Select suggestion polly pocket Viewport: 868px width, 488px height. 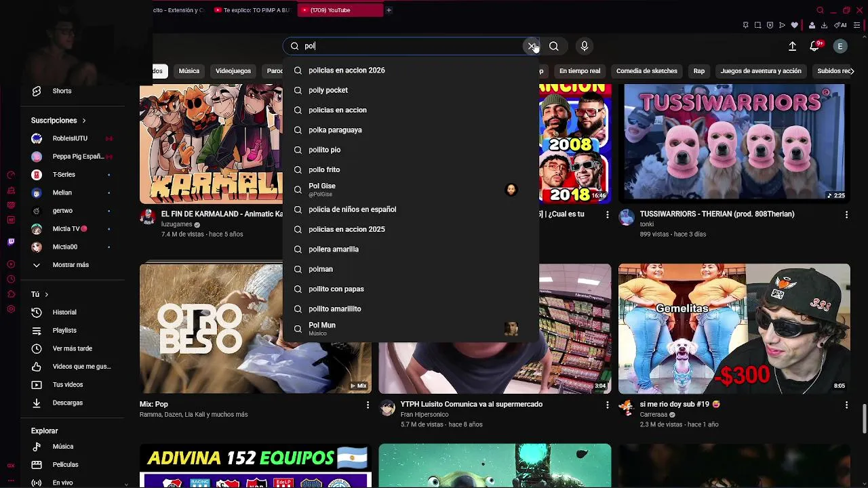pyautogui.click(x=411, y=90)
